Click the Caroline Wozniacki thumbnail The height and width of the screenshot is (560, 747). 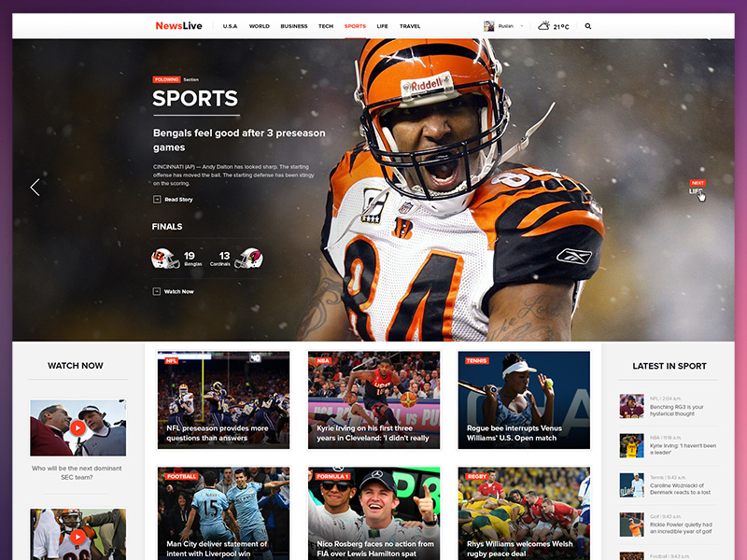632,485
